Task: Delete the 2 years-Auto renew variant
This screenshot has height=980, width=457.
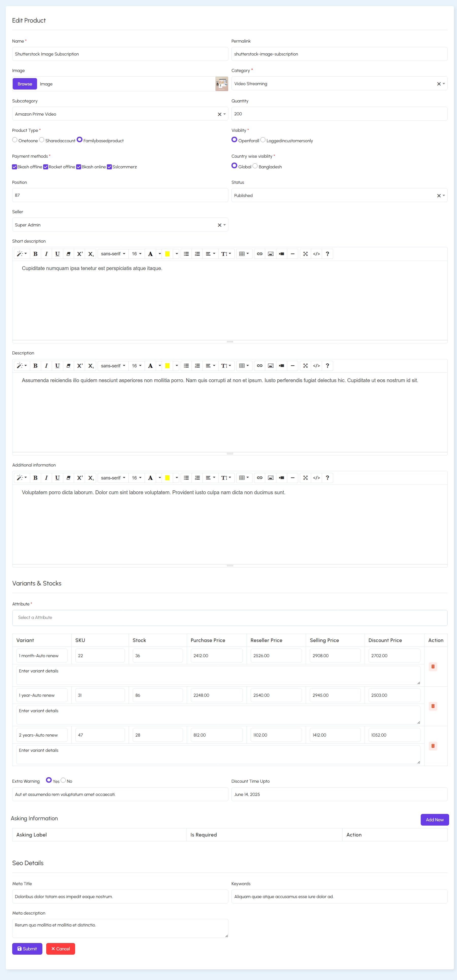Action: coord(433,746)
